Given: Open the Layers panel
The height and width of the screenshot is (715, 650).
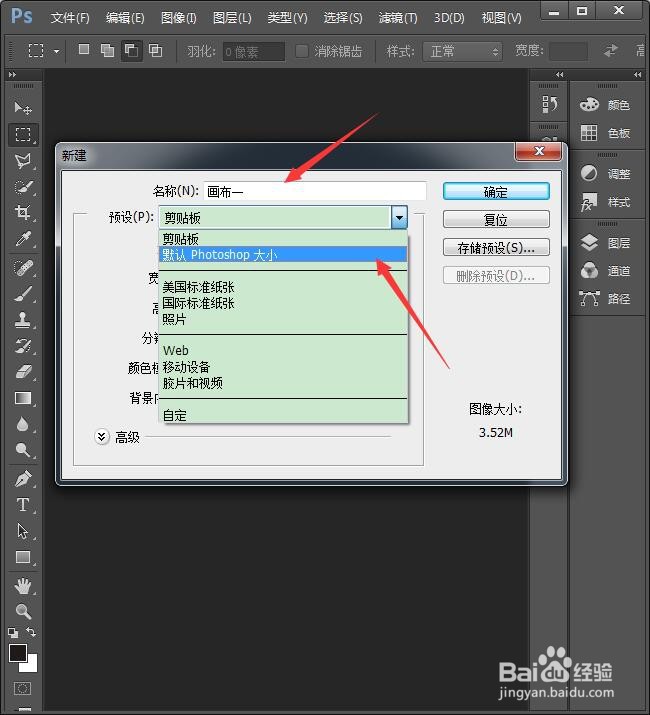Looking at the screenshot, I should 606,243.
